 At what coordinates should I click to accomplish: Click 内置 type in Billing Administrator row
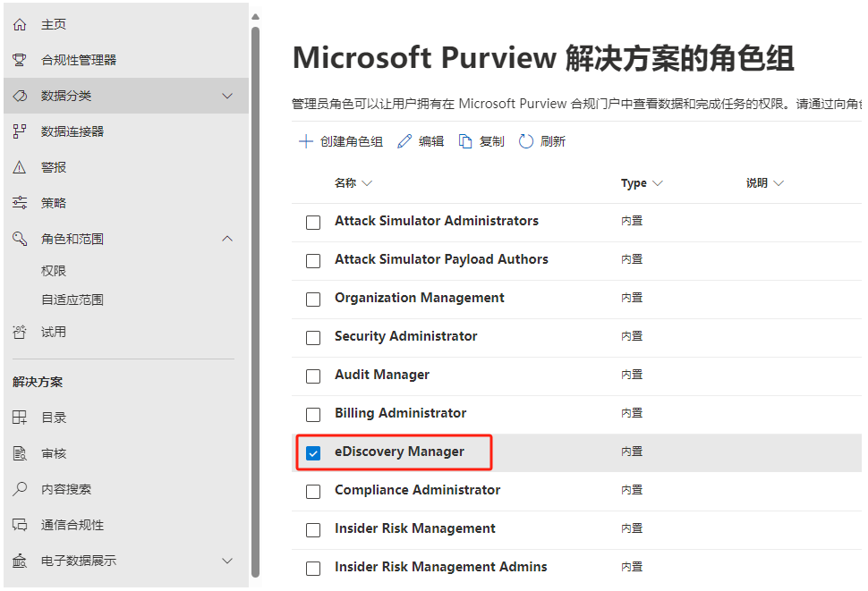coord(632,413)
